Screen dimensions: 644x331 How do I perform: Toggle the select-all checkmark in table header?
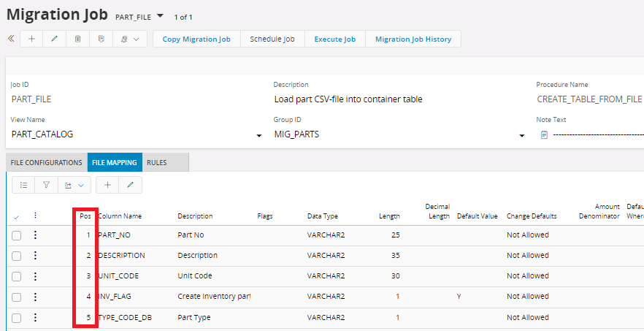click(x=16, y=217)
